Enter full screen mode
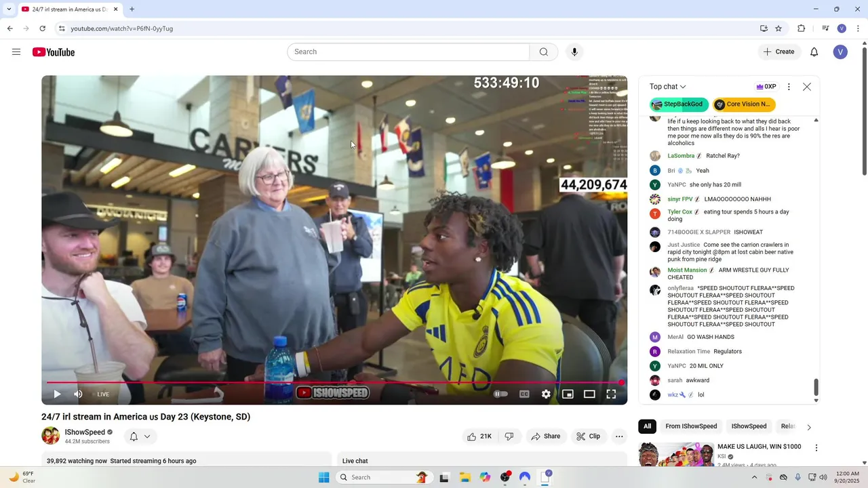868x488 pixels. [611, 394]
